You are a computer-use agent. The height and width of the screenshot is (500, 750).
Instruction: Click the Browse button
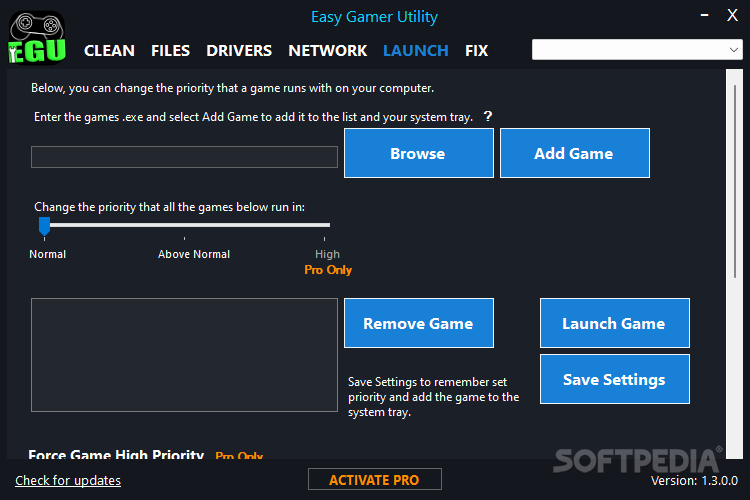(x=419, y=153)
